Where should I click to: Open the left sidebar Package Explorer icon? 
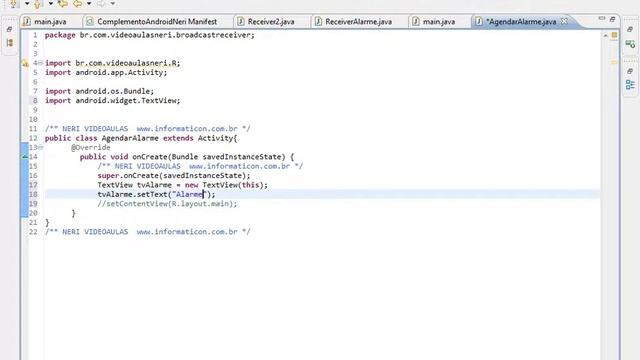pyautogui.click(x=9, y=43)
